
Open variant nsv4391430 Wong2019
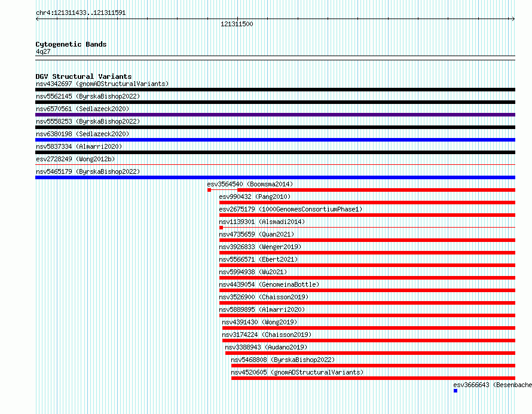click(x=259, y=322)
